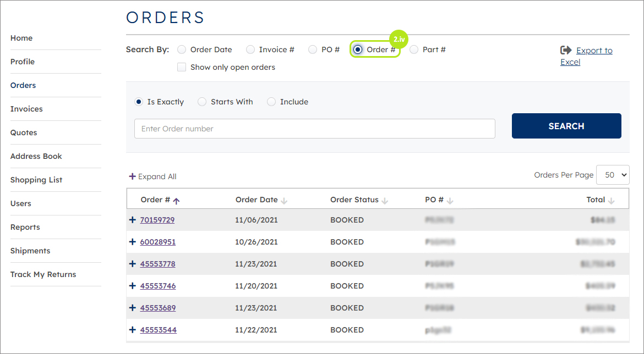This screenshot has height=354, width=644.
Task: Click the Order Status sort arrow
Action: (x=385, y=201)
